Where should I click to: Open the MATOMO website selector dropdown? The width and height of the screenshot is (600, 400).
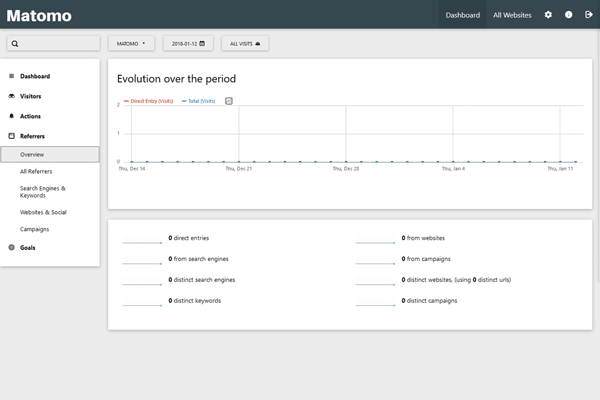pos(131,44)
